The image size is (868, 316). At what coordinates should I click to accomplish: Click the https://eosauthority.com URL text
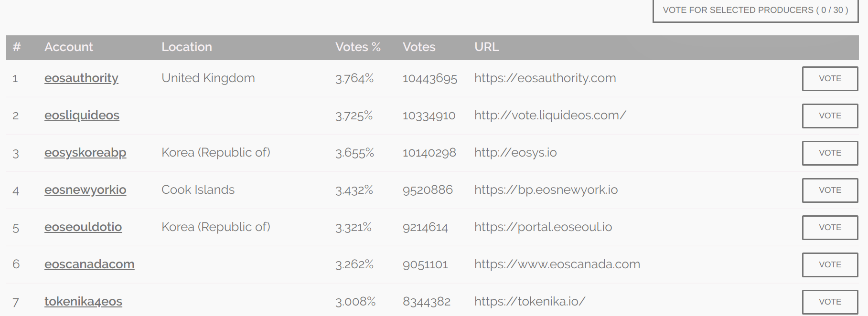[x=545, y=78]
